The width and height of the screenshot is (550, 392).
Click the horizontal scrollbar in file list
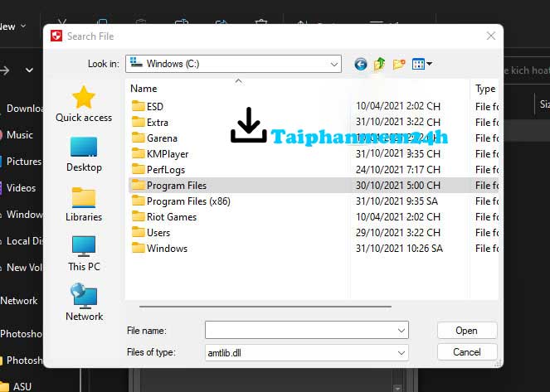265,306
